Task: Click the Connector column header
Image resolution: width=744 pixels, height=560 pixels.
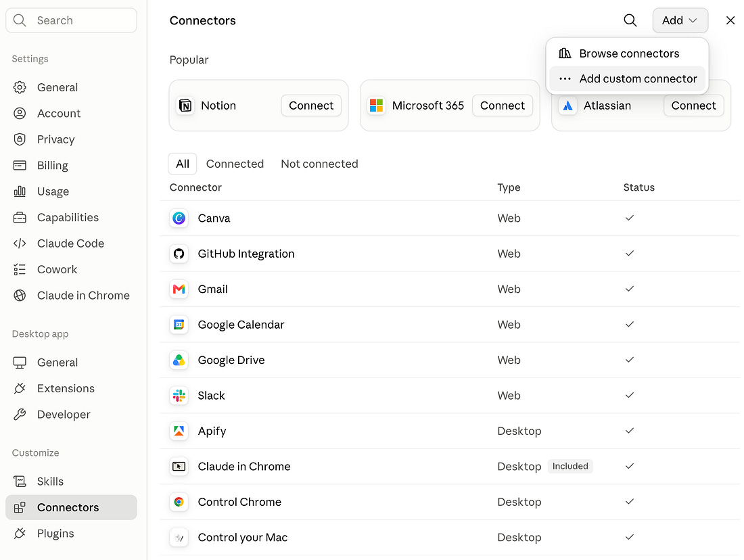Action: [x=195, y=187]
